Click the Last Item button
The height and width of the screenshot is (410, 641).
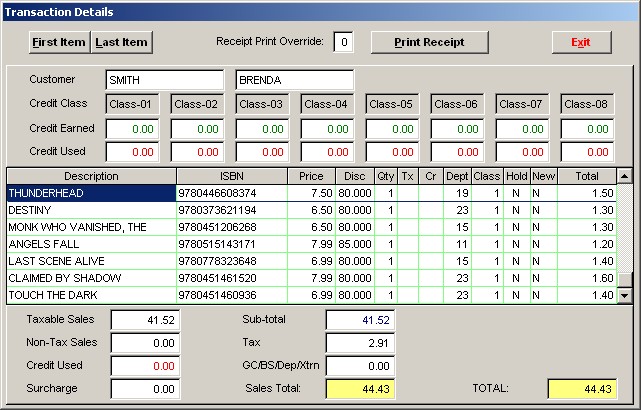click(x=121, y=42)
